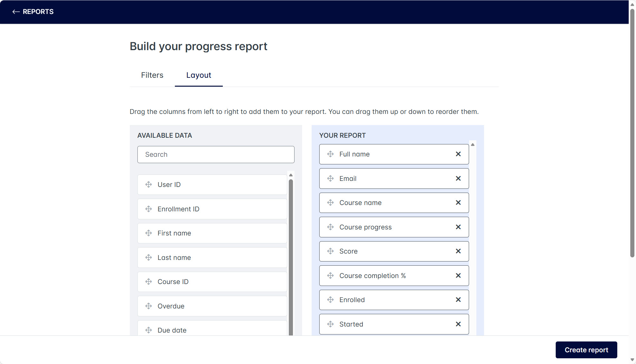
Task: Remove Email column from report
Action: pos(458,178)
